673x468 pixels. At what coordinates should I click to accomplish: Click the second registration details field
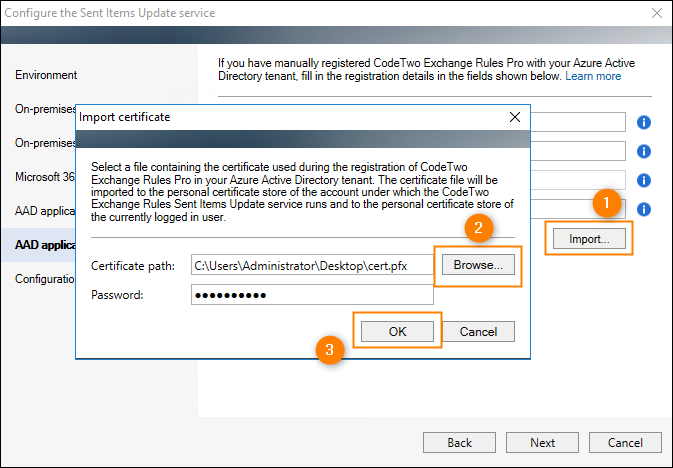(x=578, y=151)
